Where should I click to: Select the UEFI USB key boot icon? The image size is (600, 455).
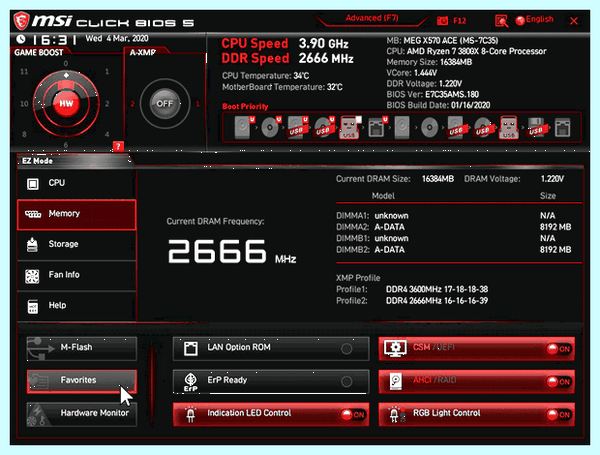(x=350, y=127)
